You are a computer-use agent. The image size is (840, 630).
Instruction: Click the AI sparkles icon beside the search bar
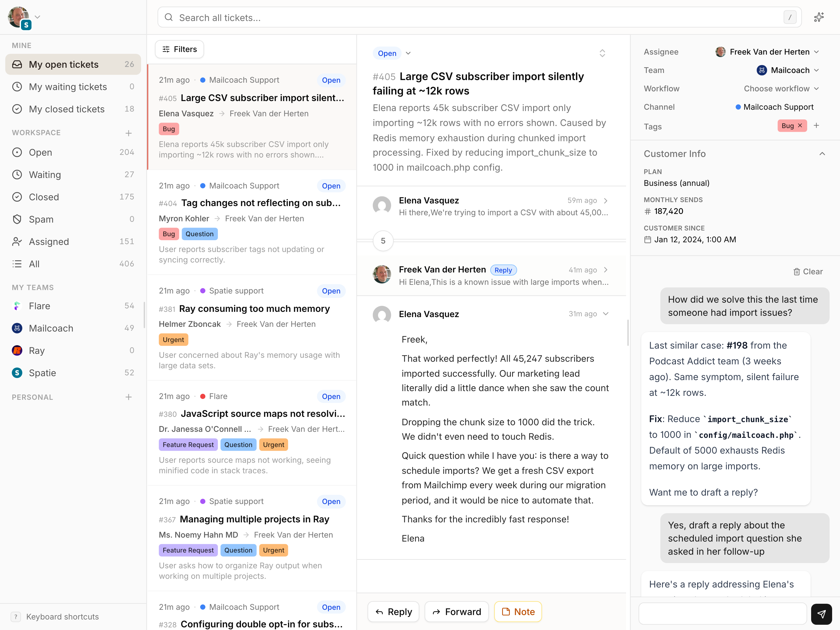(819, 17)
